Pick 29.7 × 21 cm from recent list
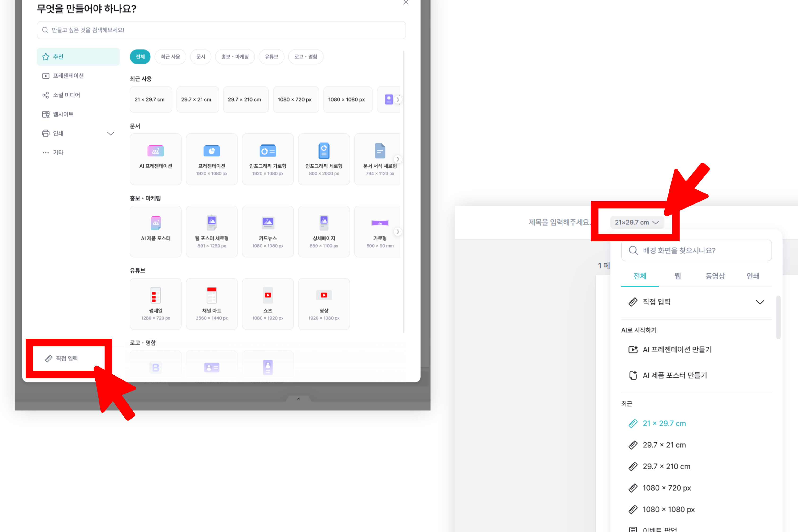The height and width of the screenshot is (532, 798). [x=664, y=445]
